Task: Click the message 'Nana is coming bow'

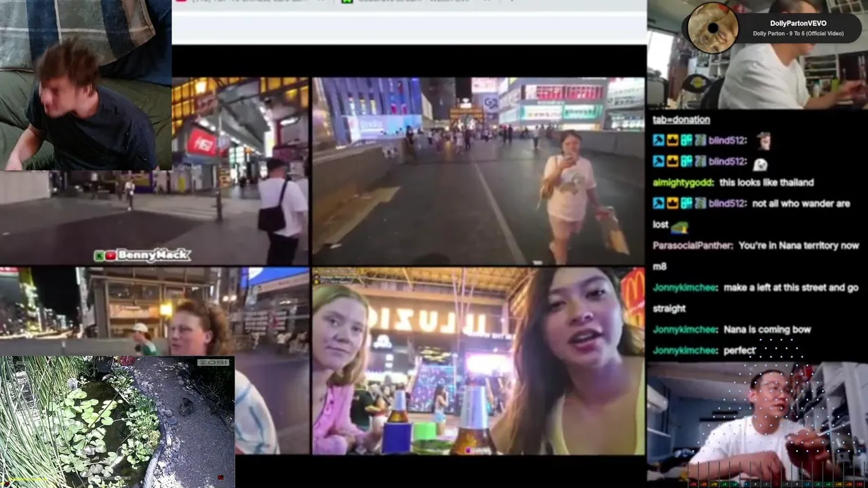Action: 767,329
